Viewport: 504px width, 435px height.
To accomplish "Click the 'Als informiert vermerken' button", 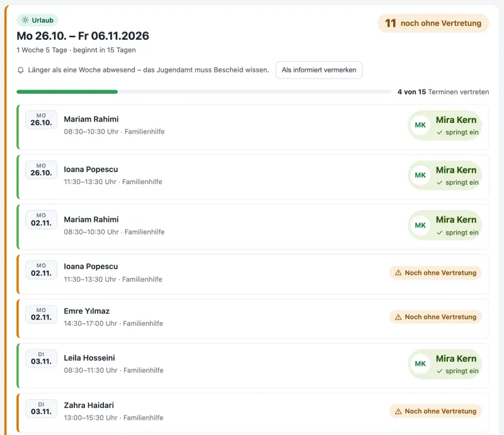I will (319, 70).
